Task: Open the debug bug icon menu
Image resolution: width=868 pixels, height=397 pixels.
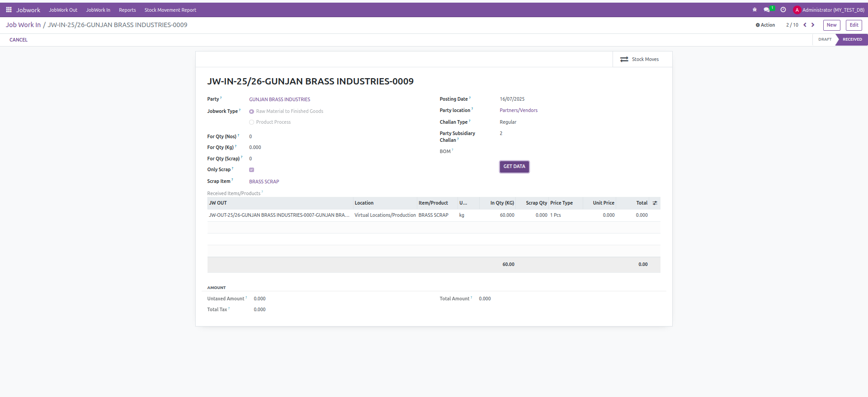Action: (x=755, y=10)
